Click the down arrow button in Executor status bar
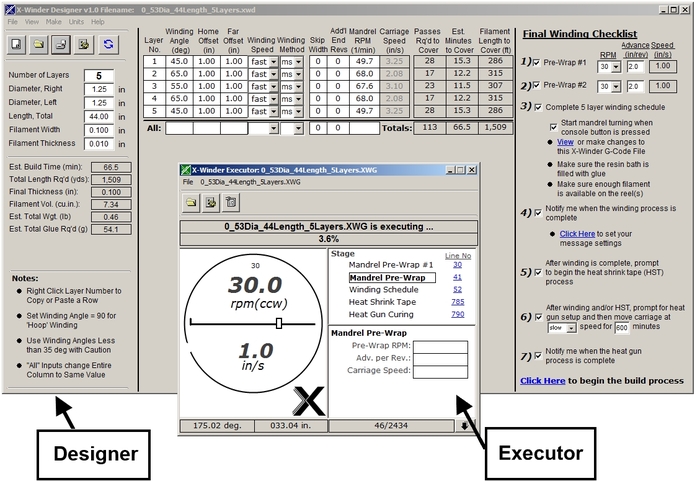Screen dimensions: 700x481 464,426
